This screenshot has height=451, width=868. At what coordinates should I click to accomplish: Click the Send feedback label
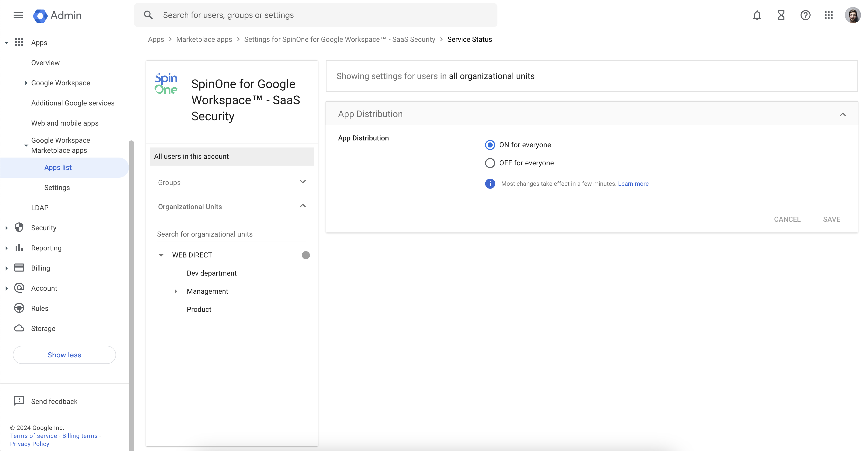point(54,401)
